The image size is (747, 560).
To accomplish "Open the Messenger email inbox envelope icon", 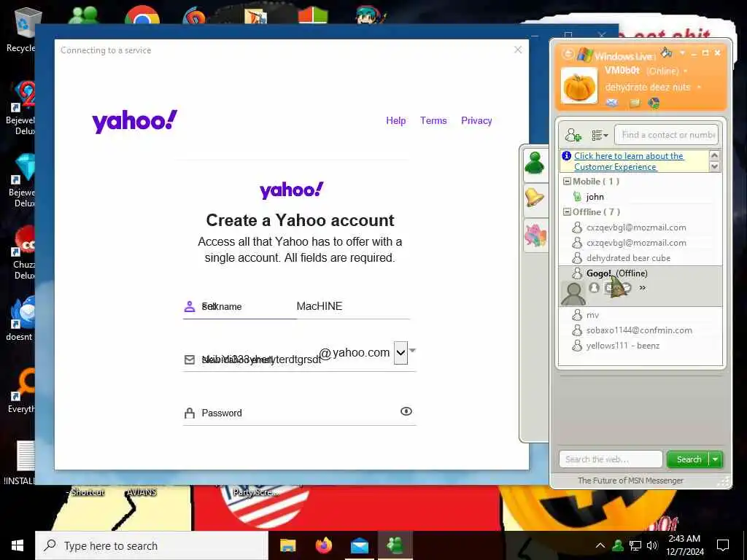I will click(x=612, y=102).
